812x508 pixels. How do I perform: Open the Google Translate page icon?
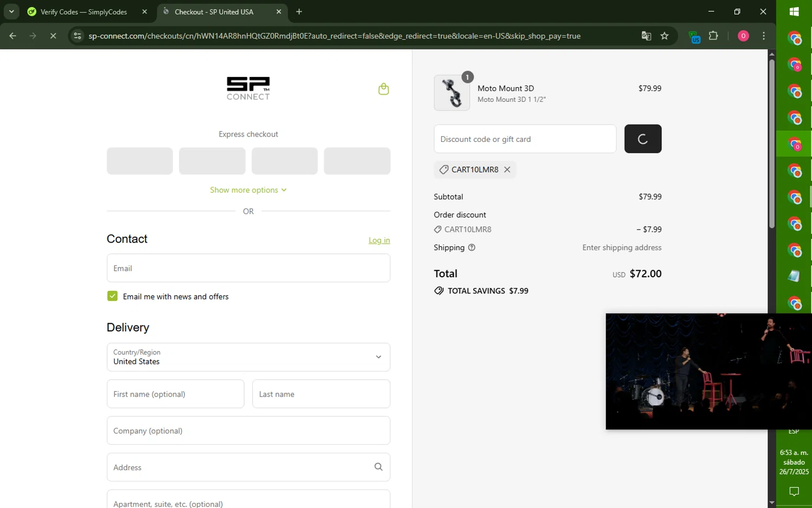[646, 36]
